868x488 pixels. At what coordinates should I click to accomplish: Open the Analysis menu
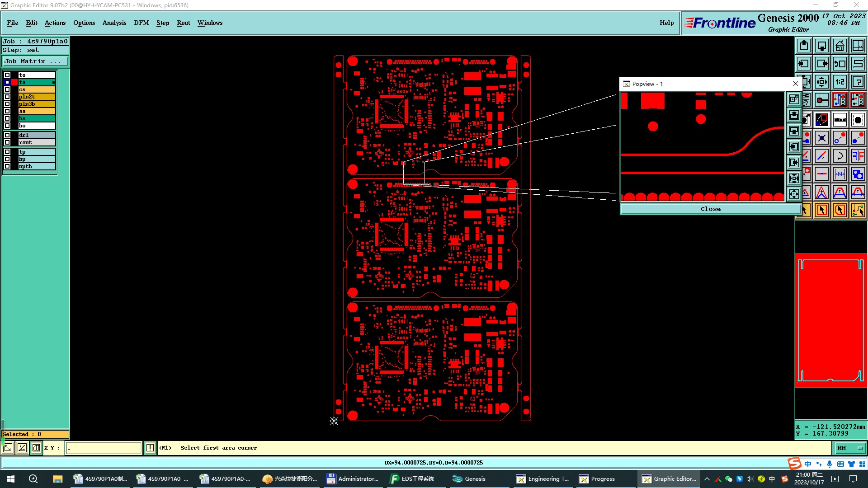(114, 23)
